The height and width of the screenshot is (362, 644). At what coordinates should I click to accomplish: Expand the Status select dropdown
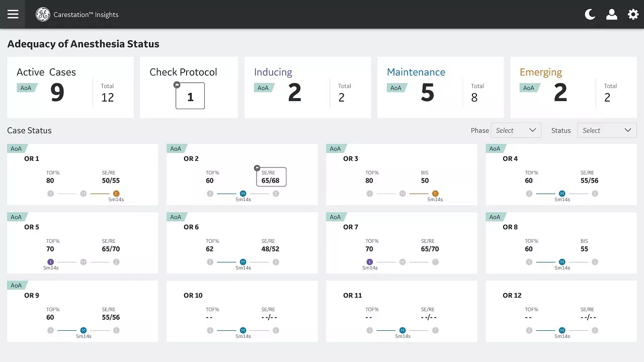[x=607, y=130]
